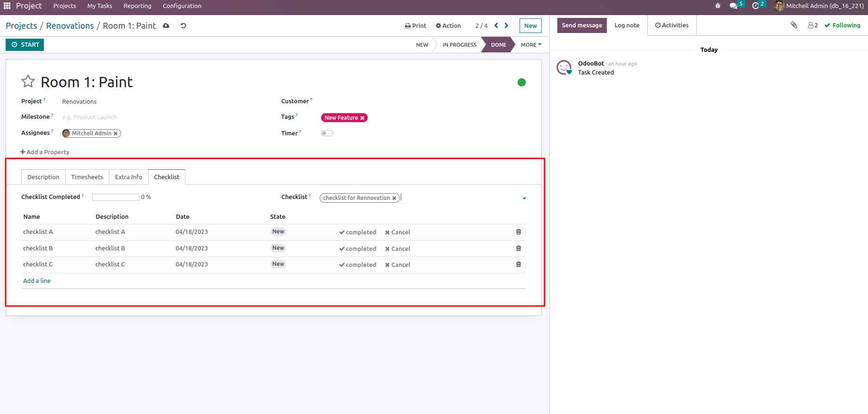Open the Checklist field dropdown arrow
The height and width of the screenshot is (414, 868).
coord(524,199)
